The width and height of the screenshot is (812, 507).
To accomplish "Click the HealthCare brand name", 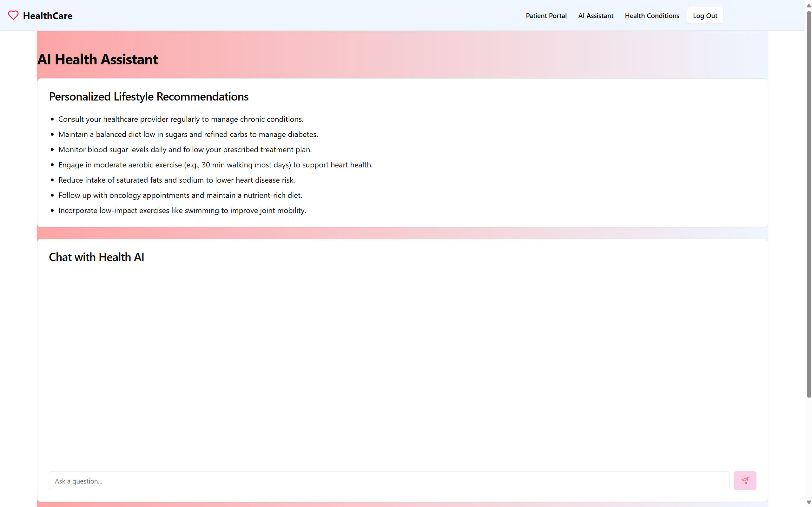I will [x=48, y=16].
